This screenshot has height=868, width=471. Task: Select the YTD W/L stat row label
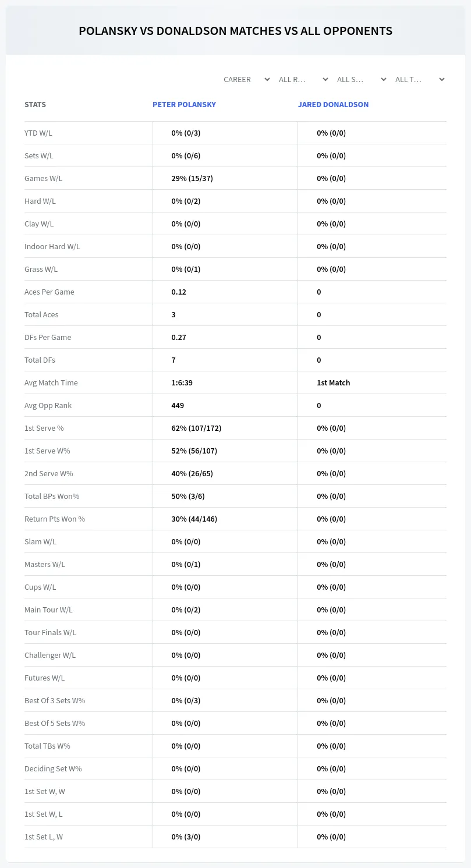click(38, 133)
